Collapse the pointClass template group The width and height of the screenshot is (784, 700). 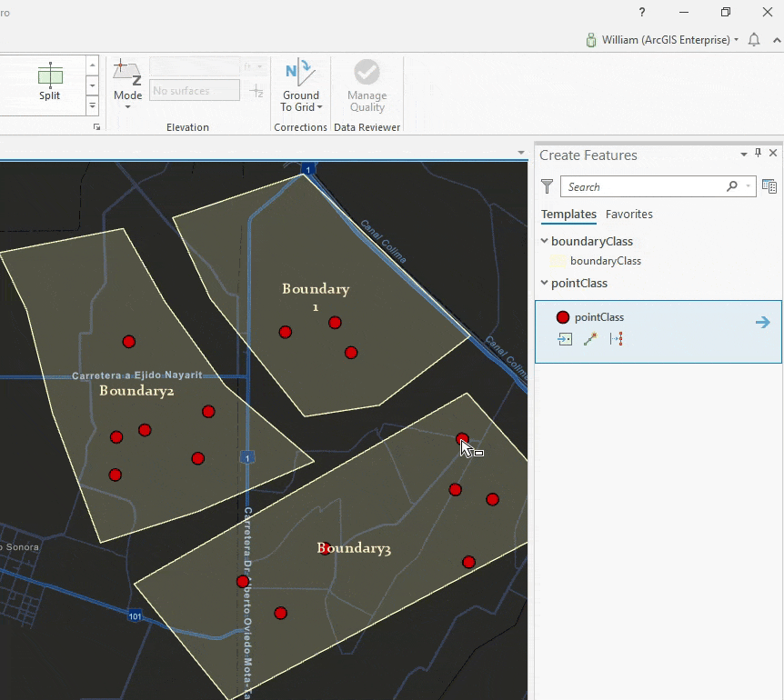[544, 283]
